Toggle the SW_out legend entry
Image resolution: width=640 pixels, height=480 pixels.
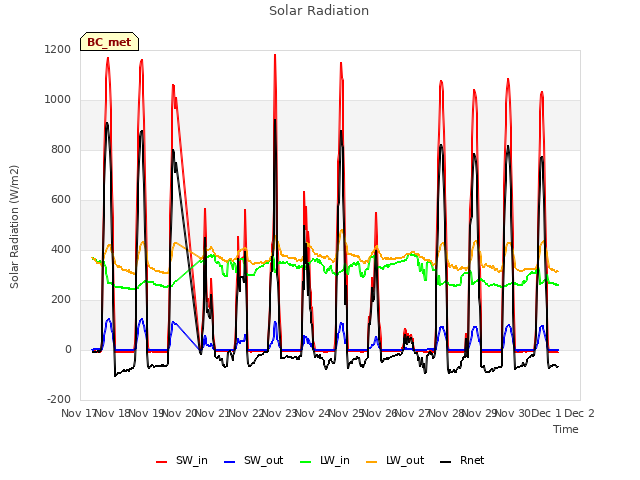253,461
